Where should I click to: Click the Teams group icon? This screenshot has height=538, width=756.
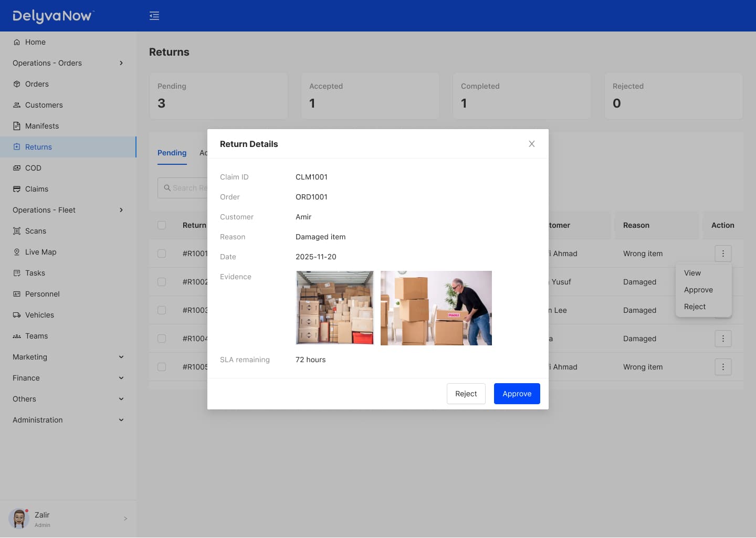[17, 336]
